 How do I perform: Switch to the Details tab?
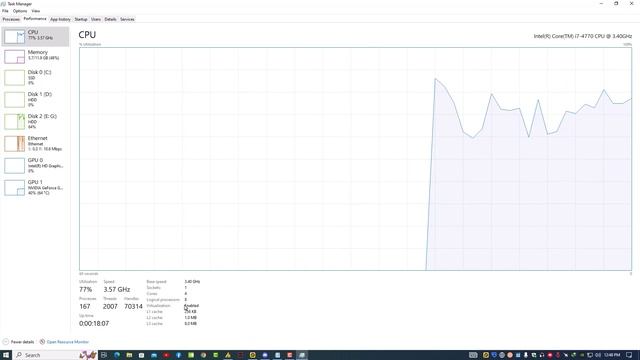coord(110,19)
